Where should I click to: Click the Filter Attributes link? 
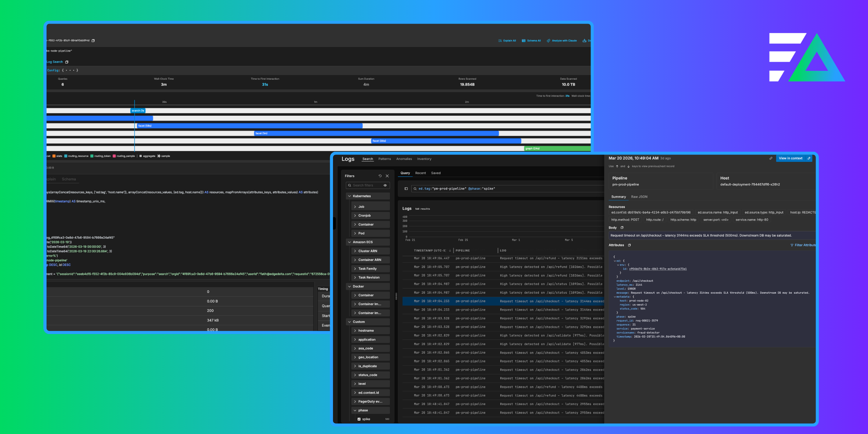pyautogui.click(x=803, y=245)
